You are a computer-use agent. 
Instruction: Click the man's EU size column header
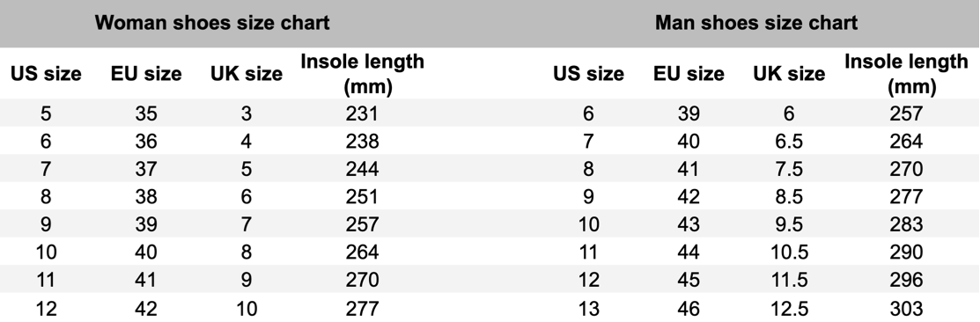click(x=689, y=74)
